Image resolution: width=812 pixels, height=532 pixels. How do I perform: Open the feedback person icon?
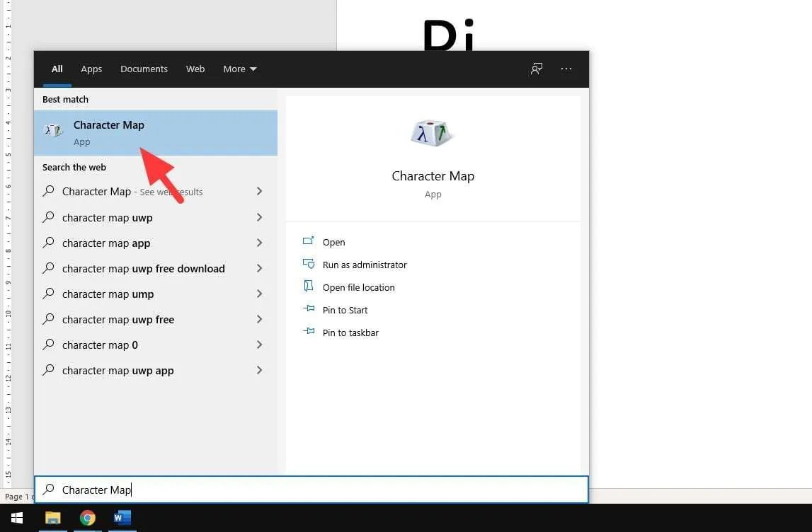tap(537, 69)
